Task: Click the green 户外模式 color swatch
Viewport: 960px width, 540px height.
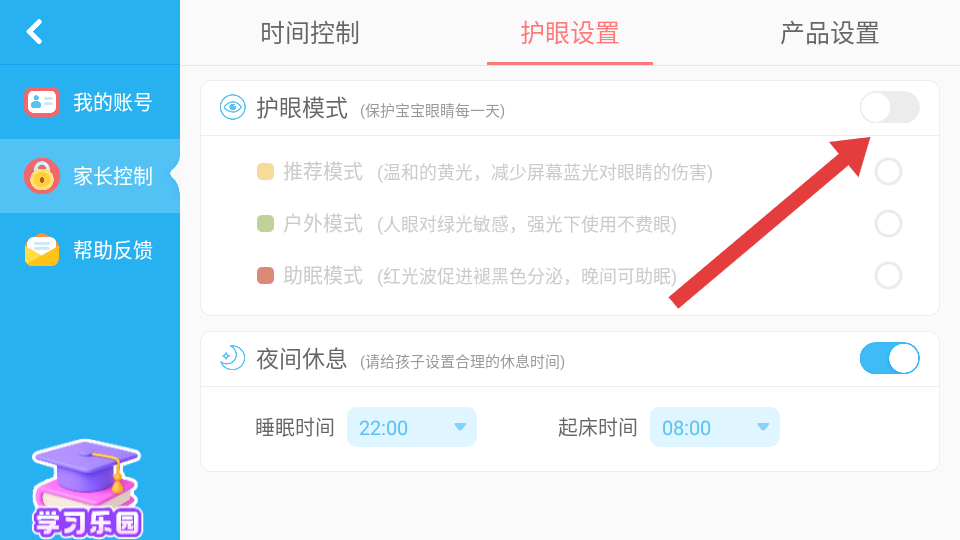Action: coord(266,224)
